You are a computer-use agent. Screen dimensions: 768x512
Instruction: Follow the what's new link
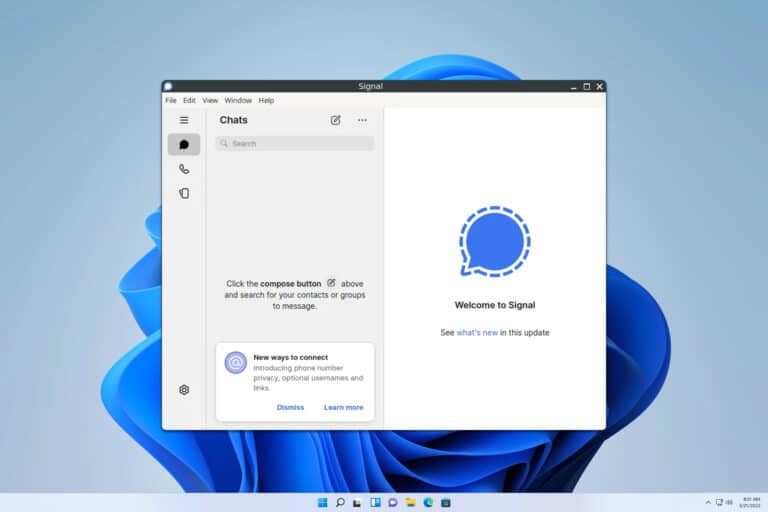tap(477, 333)
